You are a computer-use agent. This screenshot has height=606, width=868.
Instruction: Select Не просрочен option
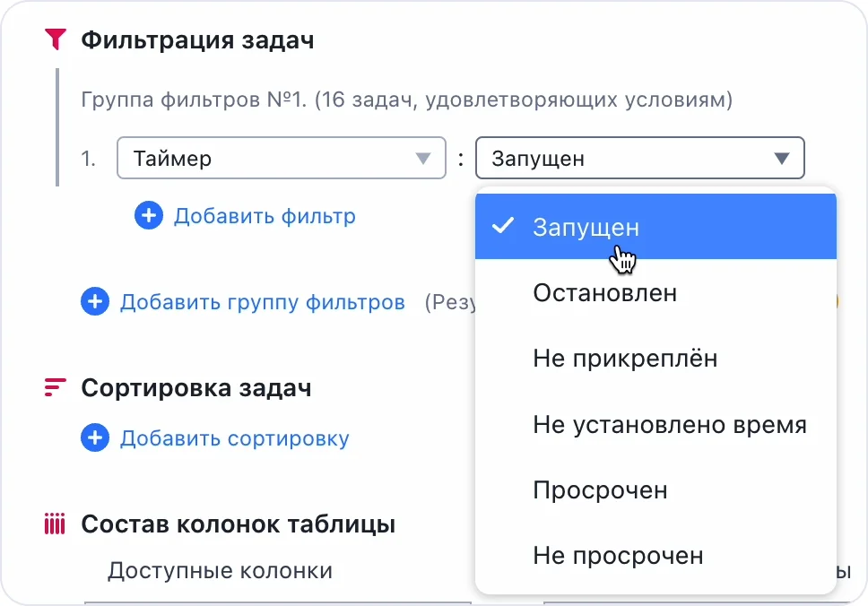[x=618, y=556]
